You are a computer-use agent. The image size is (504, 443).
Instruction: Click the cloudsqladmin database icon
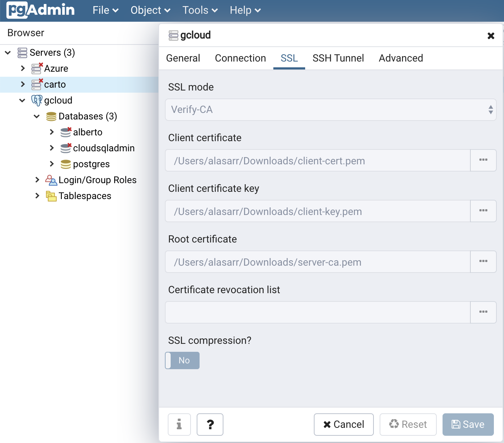point(66,148)
